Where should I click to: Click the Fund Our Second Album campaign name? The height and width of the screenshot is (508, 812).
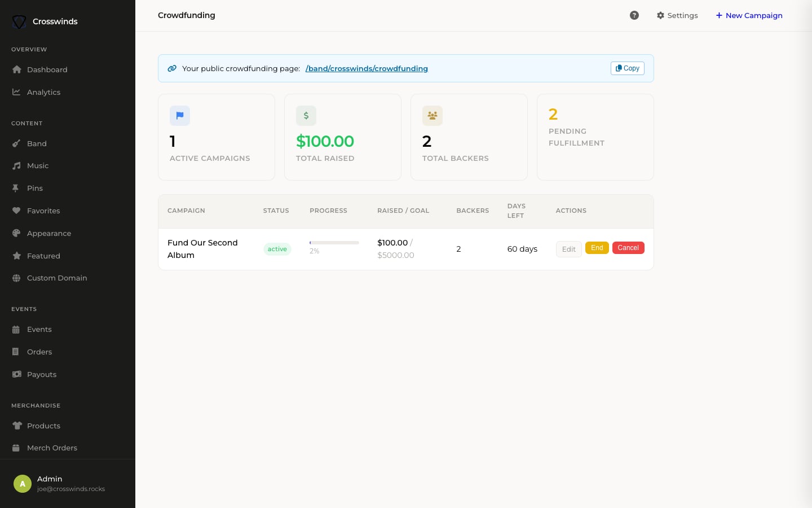(202, 249)
